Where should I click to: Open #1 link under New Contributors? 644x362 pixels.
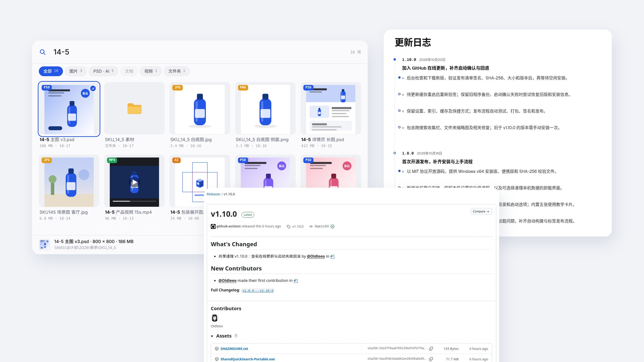[x=296, y=280]
